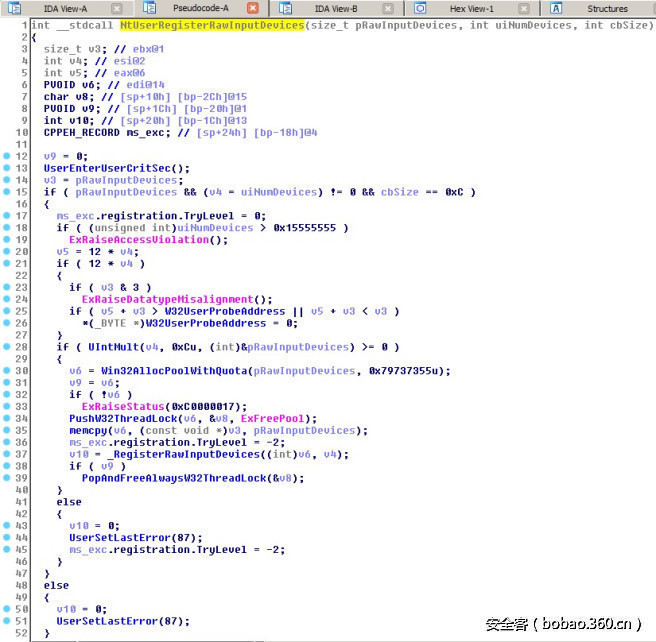Switch to the IDA View-B tab
Viewport: 656px width, 642px height.
[335, 8]
